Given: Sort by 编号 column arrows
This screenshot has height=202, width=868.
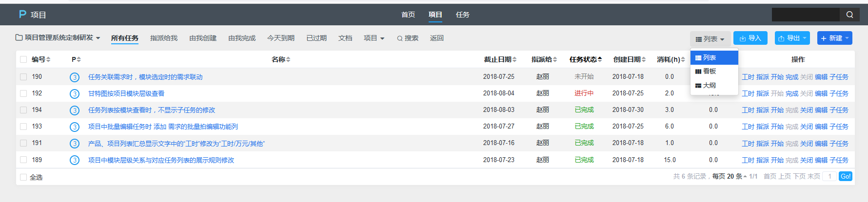Looking at the screenshot, I should click(x=48, y=59).
